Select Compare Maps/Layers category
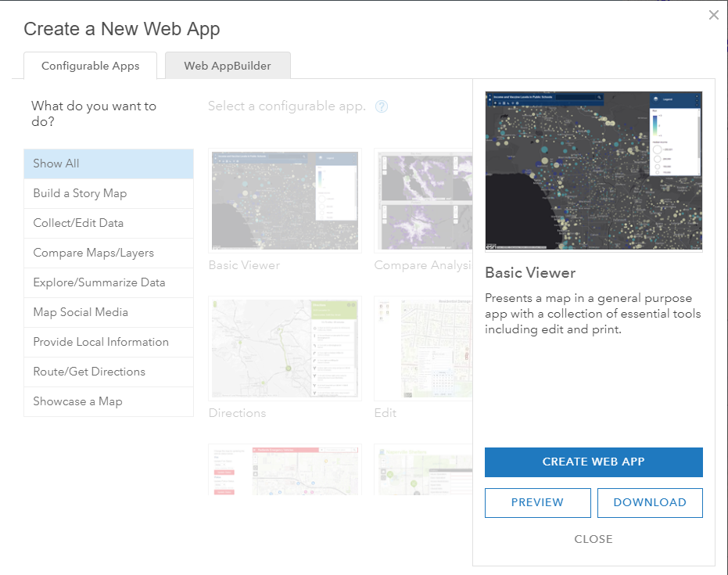Viewport: 728px width, 575px height. pos(109,253)
